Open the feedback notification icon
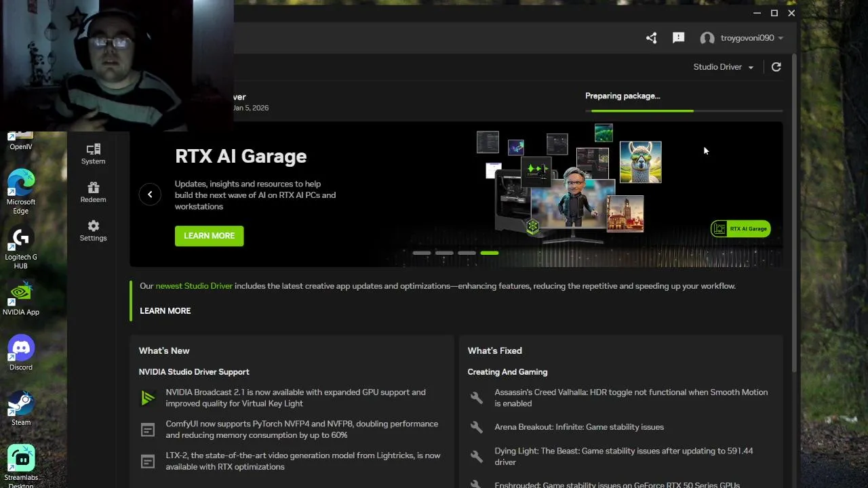The height and width of the screenshot is (488, 868). 678,38
